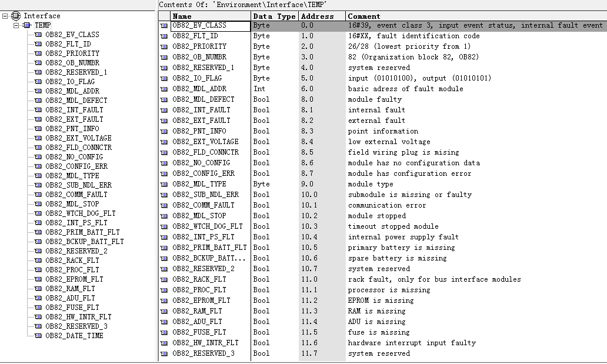Click icon beside OB82_FUSE_FLT in tree
This screenshot has height=364, width=607.
pos(38,308)
